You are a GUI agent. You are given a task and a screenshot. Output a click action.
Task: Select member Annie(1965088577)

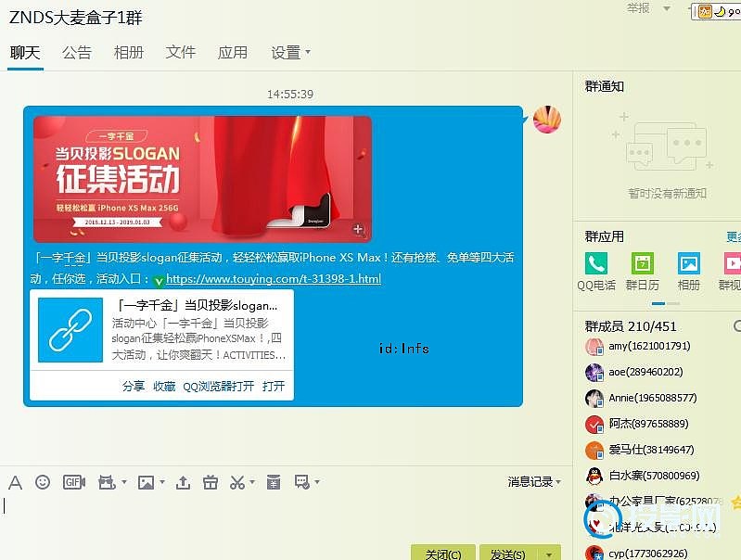[653, 399]
